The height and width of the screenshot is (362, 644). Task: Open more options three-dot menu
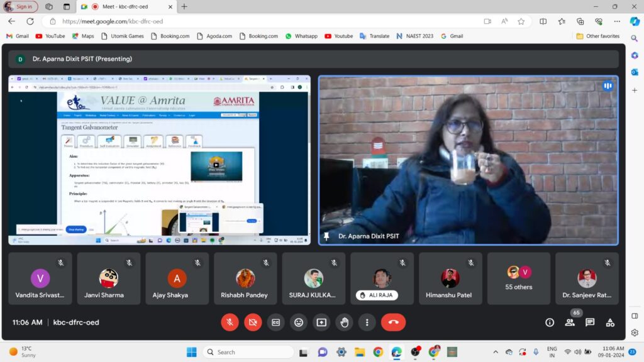coord(367,322)
